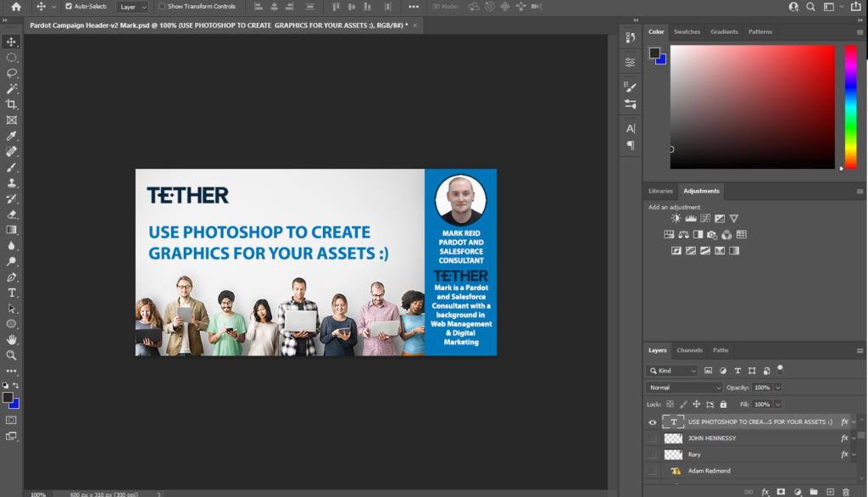Switch to the Libraries tab
Image resolution: width=868 pixels, height=497 pixels.
660,191
